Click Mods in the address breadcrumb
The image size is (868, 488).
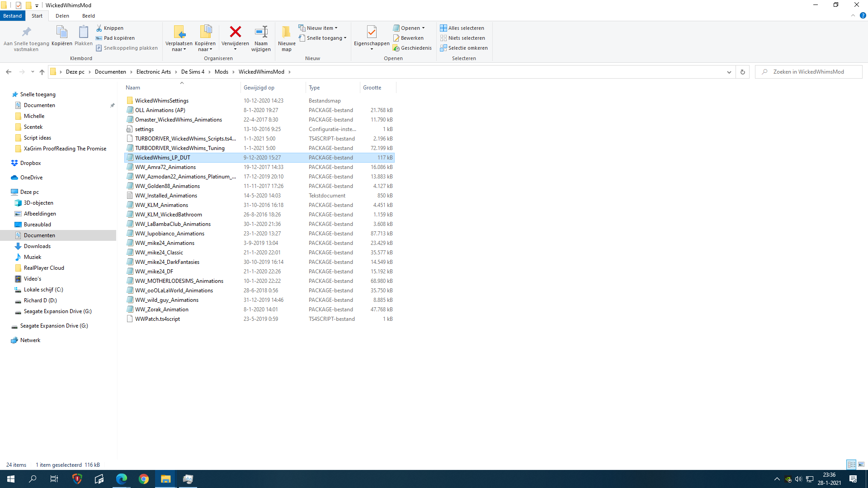[222, 72]
